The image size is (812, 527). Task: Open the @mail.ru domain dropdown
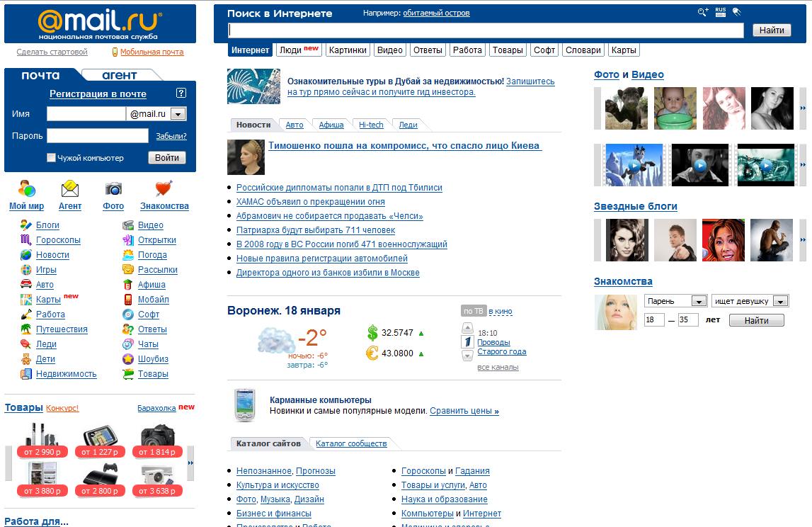point(177,114)
